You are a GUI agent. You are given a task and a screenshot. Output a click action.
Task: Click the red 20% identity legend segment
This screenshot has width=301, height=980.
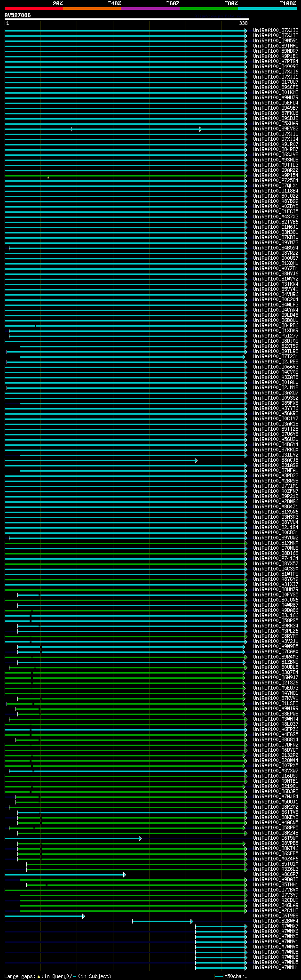tap(33, 8)
